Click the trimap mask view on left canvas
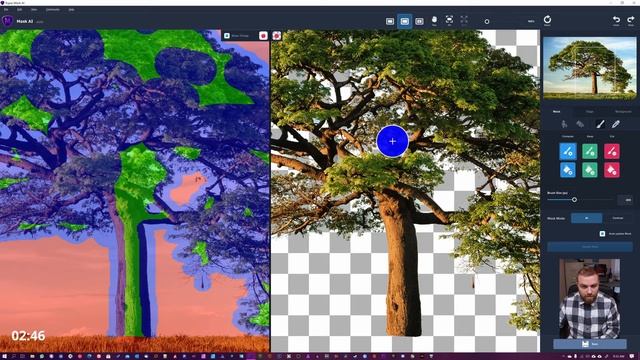 click(135, 190)
